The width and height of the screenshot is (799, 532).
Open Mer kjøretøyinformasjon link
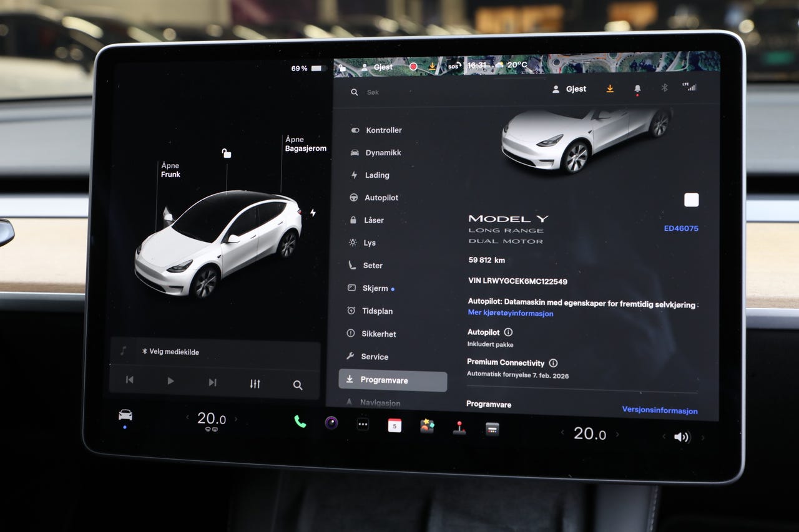coord(511,313)
